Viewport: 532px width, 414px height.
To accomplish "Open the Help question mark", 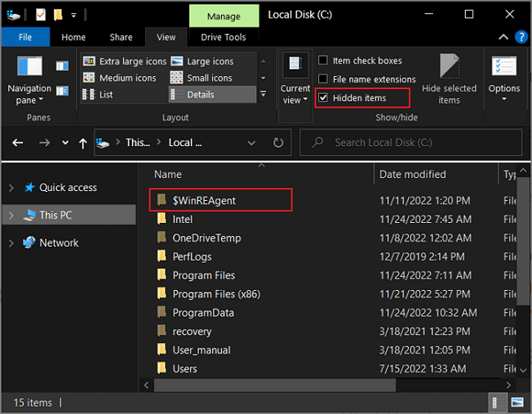I will [x=521, y=37].
